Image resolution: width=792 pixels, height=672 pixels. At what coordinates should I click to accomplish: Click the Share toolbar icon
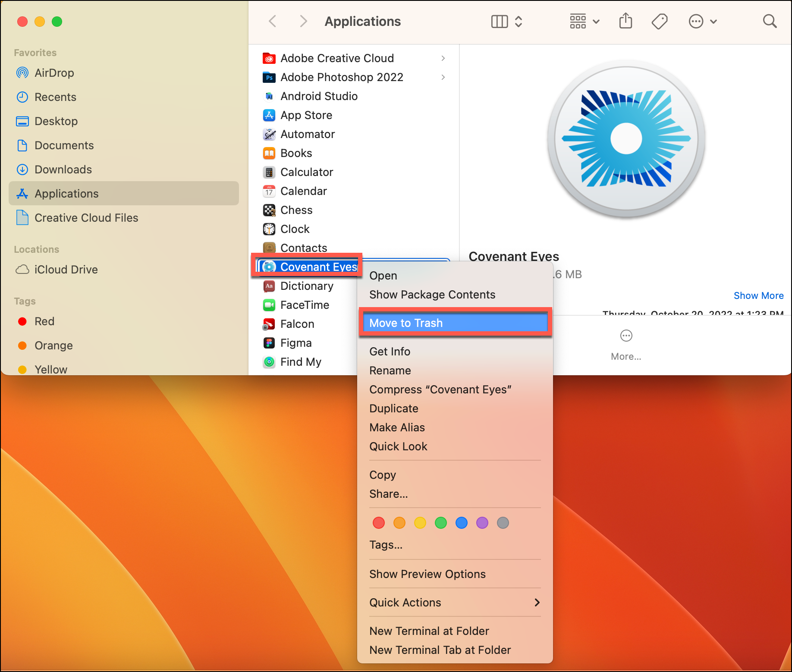pyautogui.click(x=625, y=21)
